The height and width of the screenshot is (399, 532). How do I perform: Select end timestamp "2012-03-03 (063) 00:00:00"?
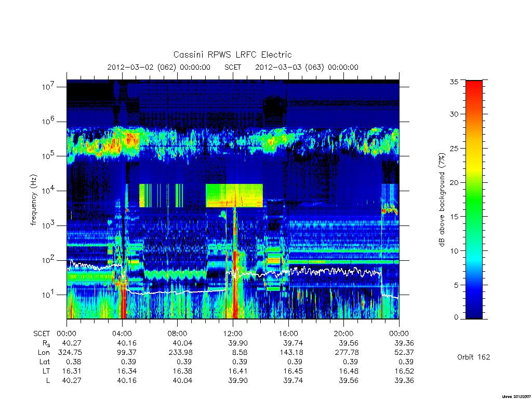pos(307,67)
